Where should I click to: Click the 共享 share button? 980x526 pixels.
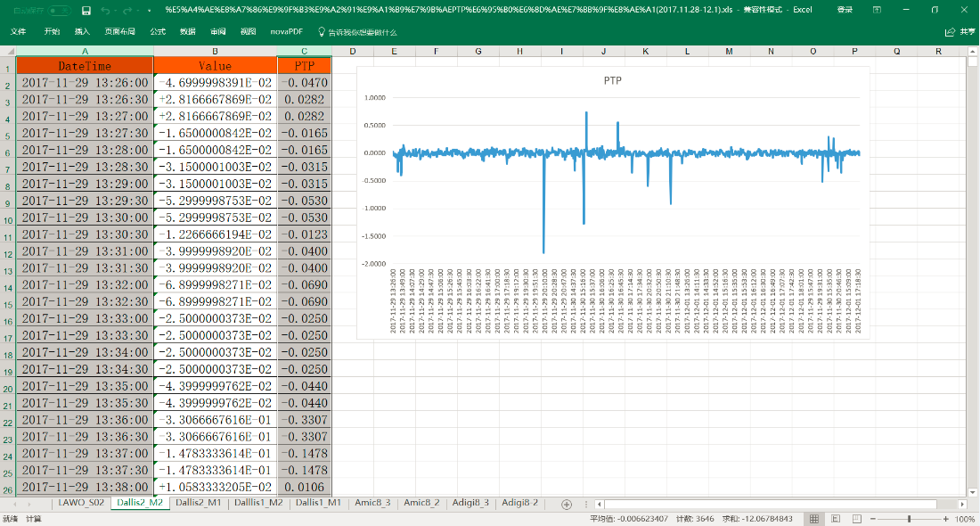(x=960, y=31)
